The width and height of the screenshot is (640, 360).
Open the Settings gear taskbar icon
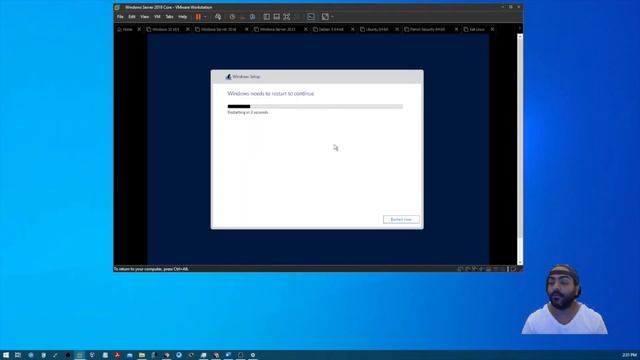[253, 355]
